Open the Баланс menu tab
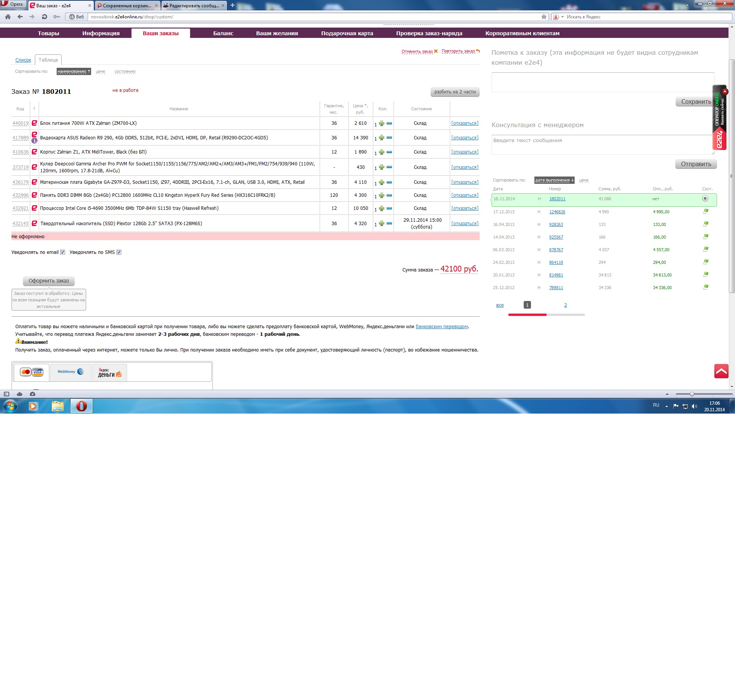This screenshot has height=700, width=735. click(223, 33)
